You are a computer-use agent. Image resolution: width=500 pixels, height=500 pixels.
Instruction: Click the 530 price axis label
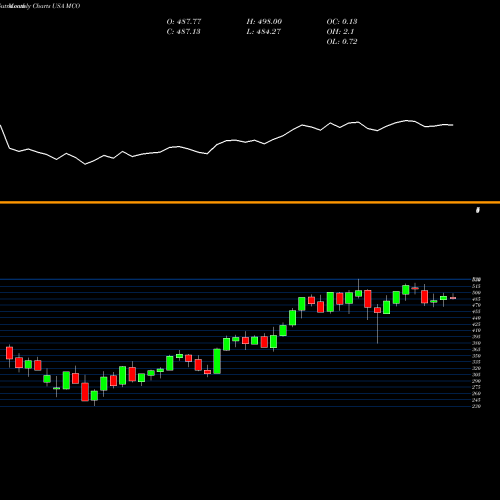[476, 280]
